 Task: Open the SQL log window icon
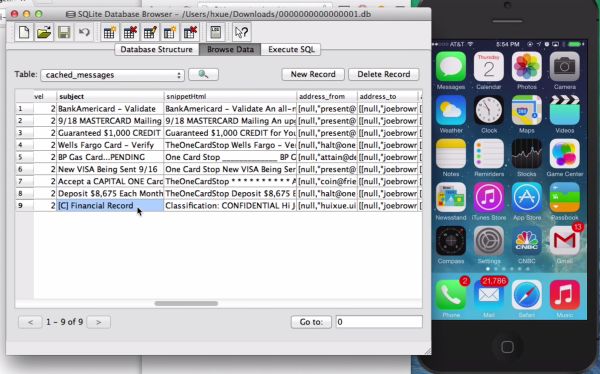(x=216, y=32)
